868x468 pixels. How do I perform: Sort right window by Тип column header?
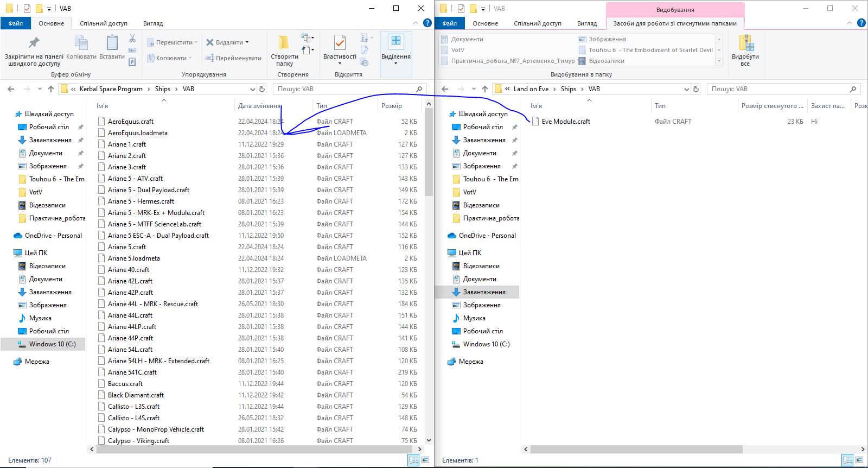click(x=660, y=106)
